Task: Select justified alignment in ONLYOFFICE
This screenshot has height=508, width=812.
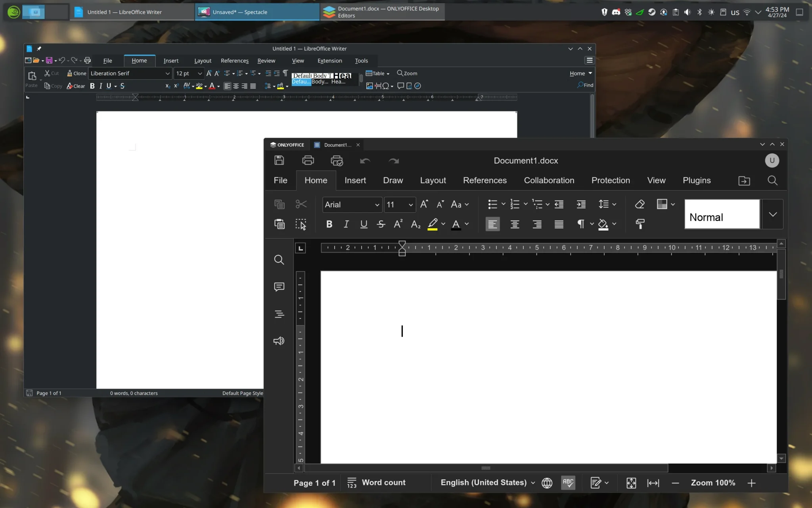Action: coord(559,224)
